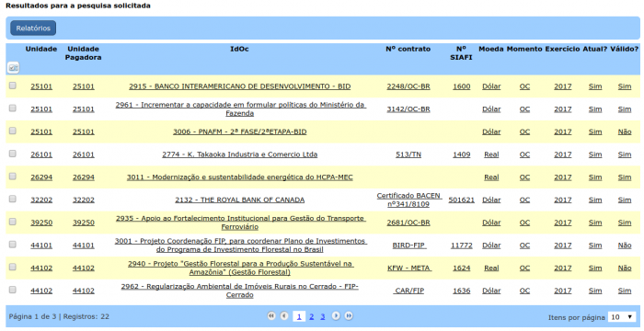Go to first page pagination icon

click(271, 315)
